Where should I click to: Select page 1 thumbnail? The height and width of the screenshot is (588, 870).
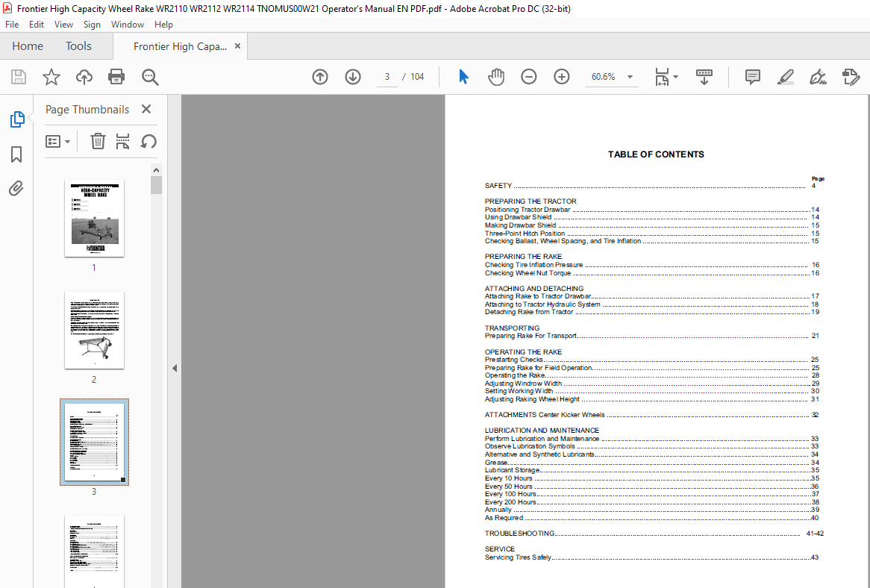pyautogui.click(x=94, y=219)
